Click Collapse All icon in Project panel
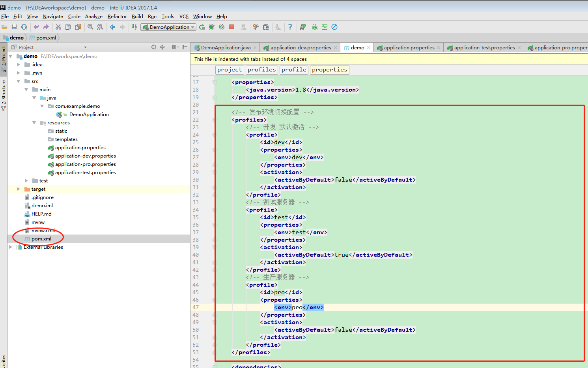Screen dimensions: 588x368 pos(162,47)
